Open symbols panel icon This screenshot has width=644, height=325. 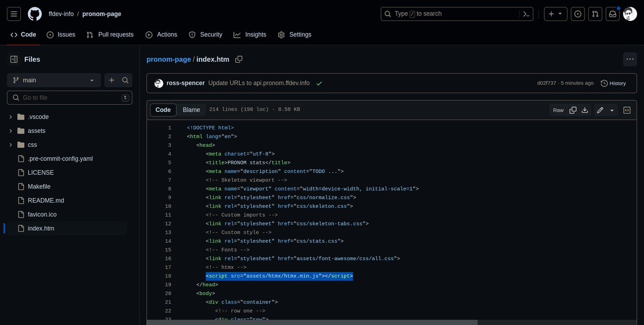627,110
